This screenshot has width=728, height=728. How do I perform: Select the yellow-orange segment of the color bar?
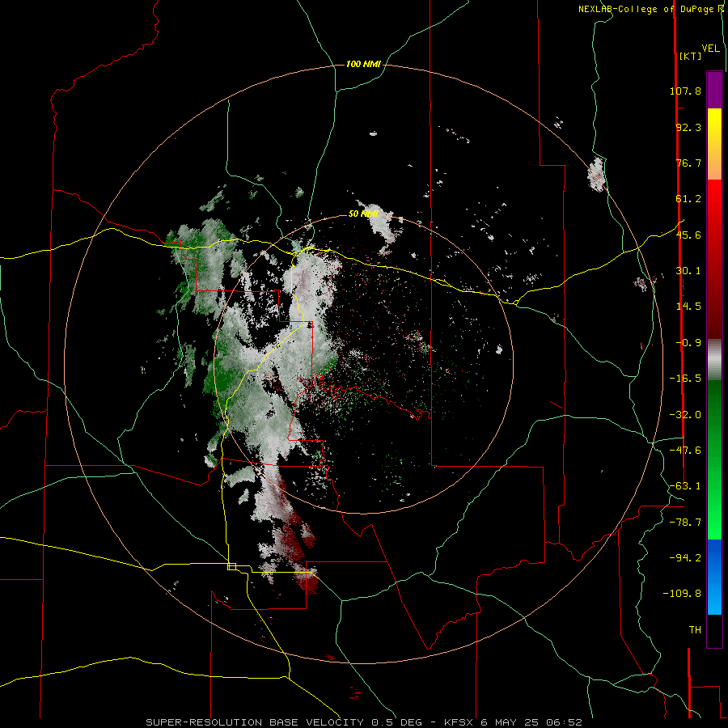pos(714,144)
